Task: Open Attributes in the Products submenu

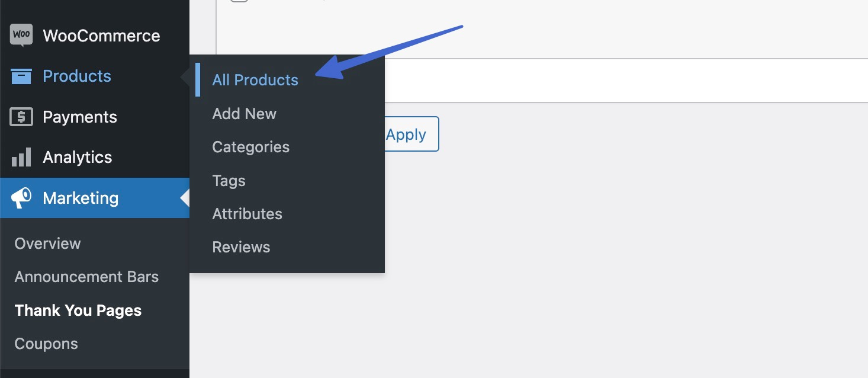Action: [247, 214]
